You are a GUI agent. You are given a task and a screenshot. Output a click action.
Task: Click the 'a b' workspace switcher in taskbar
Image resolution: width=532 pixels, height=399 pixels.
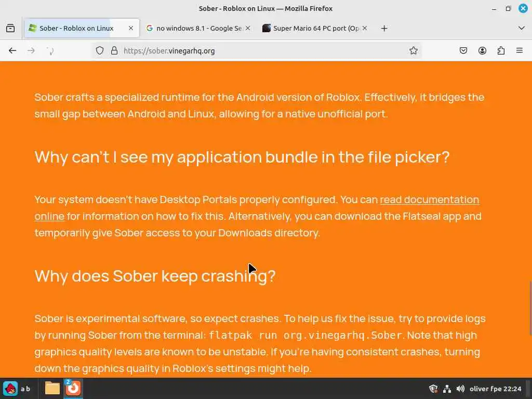(25, 389)
